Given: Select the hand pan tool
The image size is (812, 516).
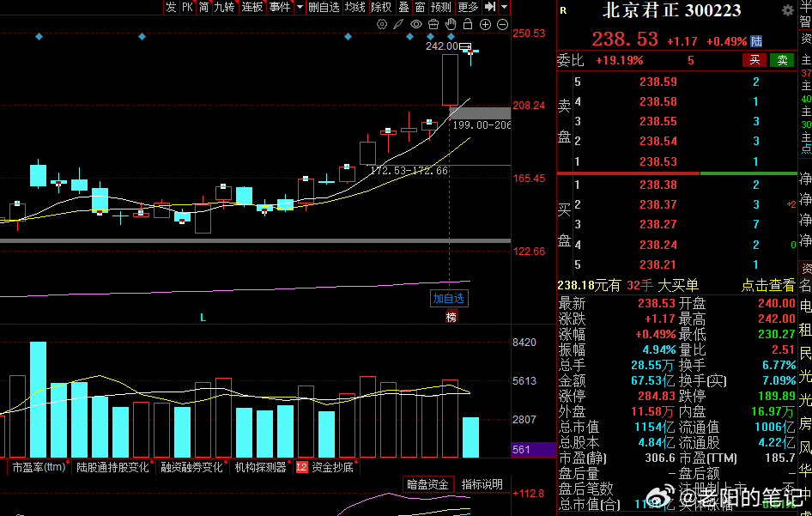Looking at the screenshot, I should 451,24.
